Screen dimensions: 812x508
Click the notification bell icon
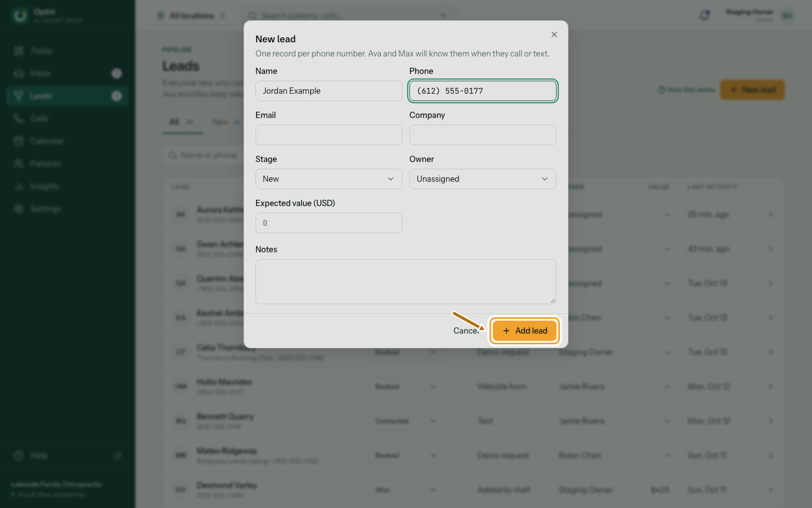pos(704,15)
